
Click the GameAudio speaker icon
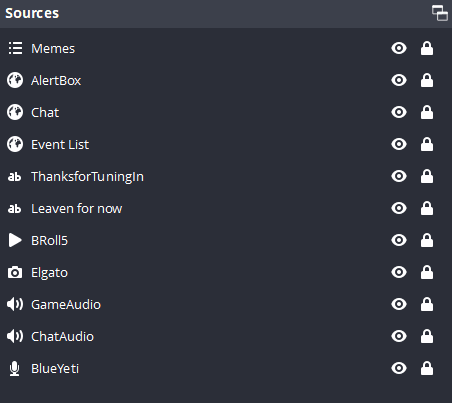tap(15, 304)
